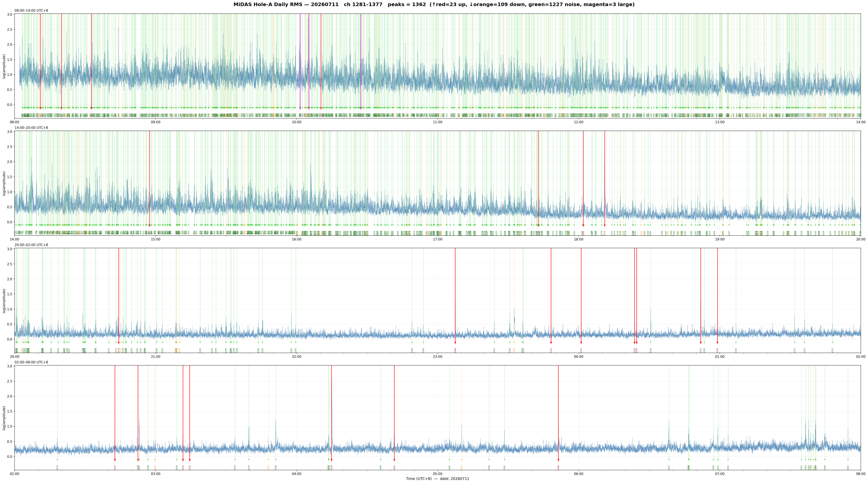The height and width of the screenshot is (483, 868).
Task: Click the red peak arrow above label 1319
Action: pos(717,342)
